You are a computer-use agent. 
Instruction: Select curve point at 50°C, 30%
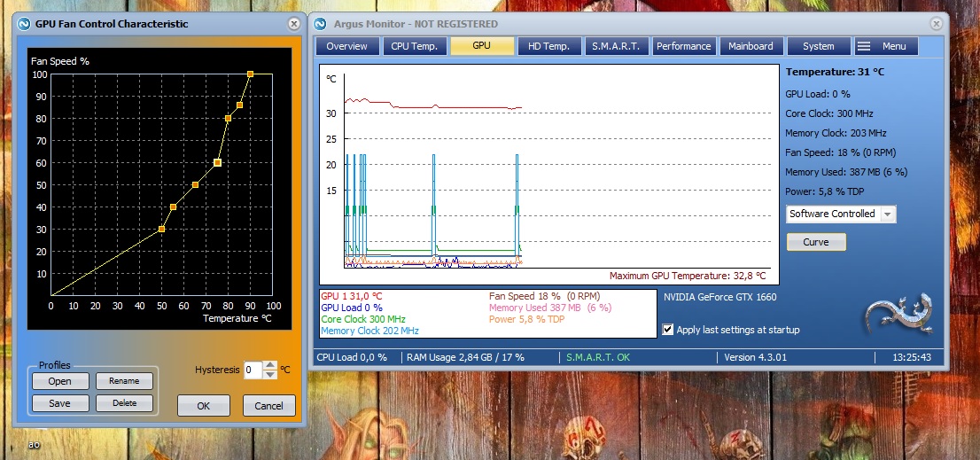point(161,229)
